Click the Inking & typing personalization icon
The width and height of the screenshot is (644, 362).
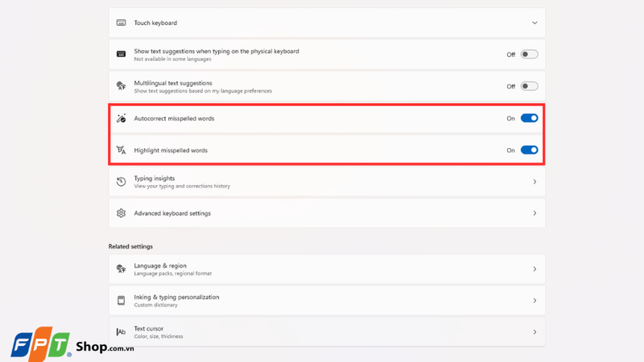click(x=122, y=300)
